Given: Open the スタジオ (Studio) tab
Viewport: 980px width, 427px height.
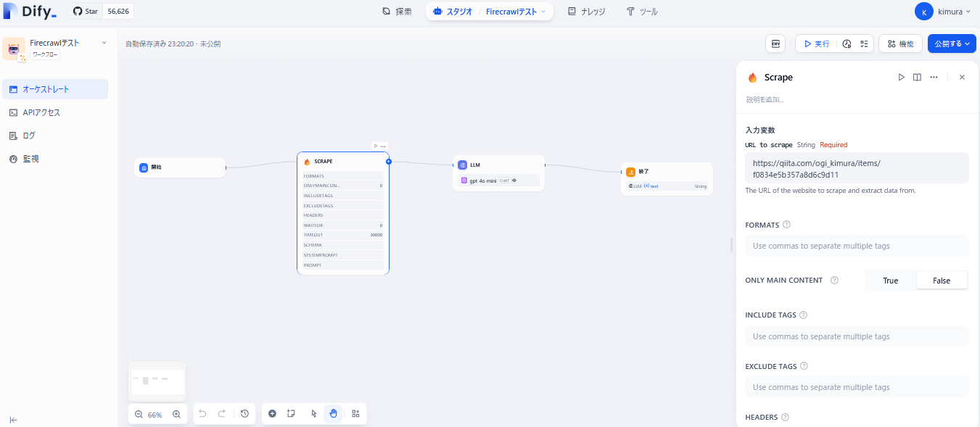Looking at the screenshot, I should [452, 12].
